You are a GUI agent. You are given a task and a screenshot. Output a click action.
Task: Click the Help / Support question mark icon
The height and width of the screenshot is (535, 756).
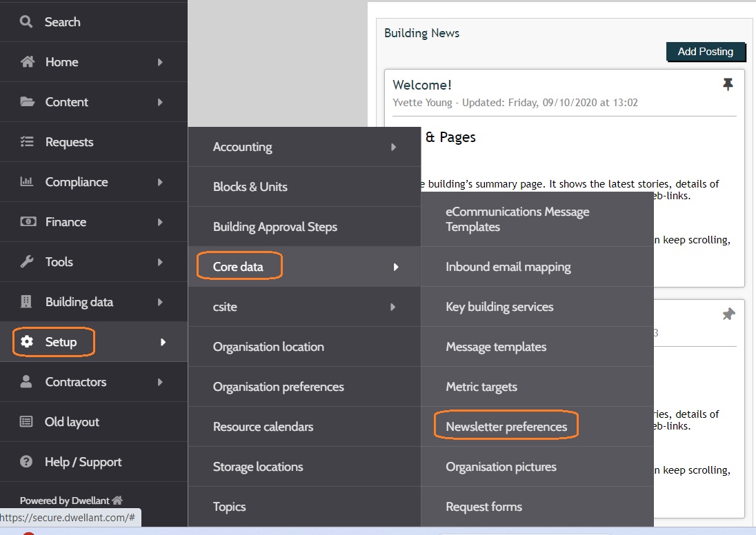[x=26, y=462]
